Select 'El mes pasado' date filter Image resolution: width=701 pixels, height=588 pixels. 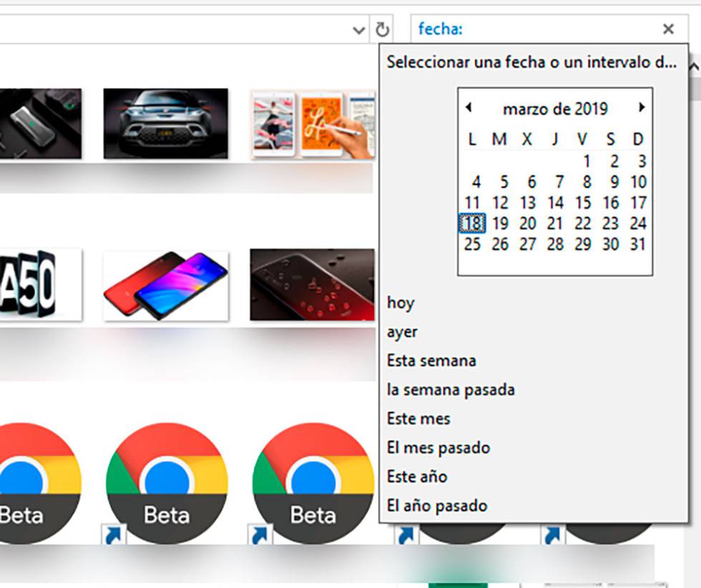coord(438,448)
